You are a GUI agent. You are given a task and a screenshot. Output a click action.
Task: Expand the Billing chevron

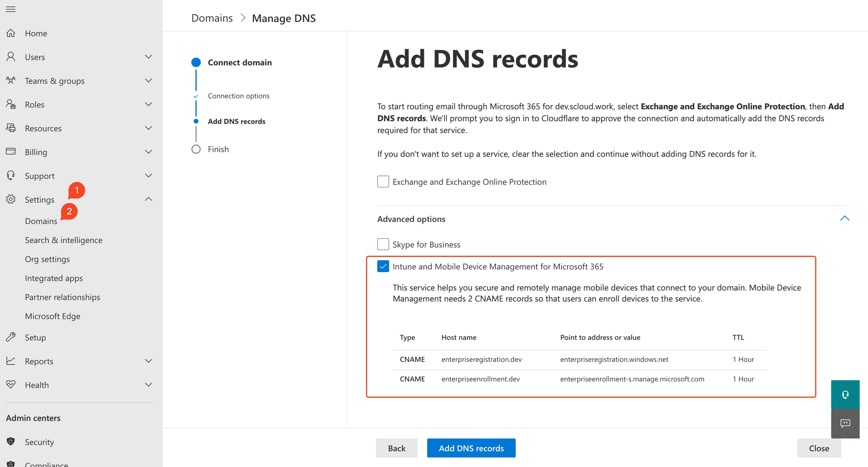click(148, 152)
